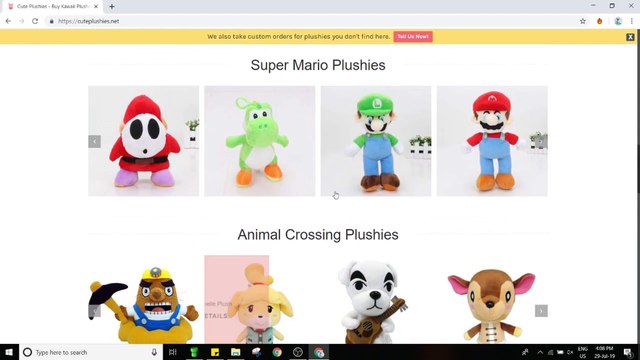
Task: Open Chrome's three-dot menu
Action: (x=631, y=21)
